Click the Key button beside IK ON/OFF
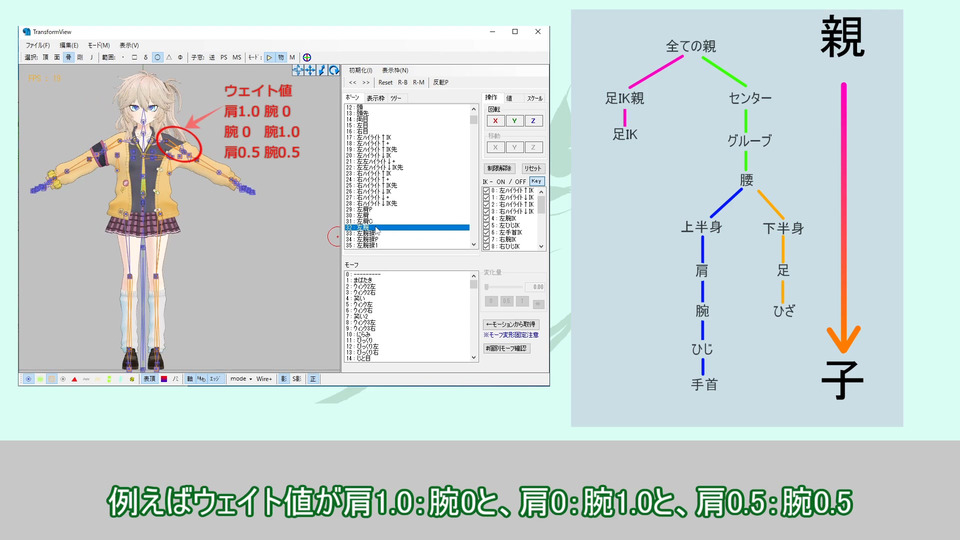The height and width of the screenshot is (540, 960). point(536,181)
